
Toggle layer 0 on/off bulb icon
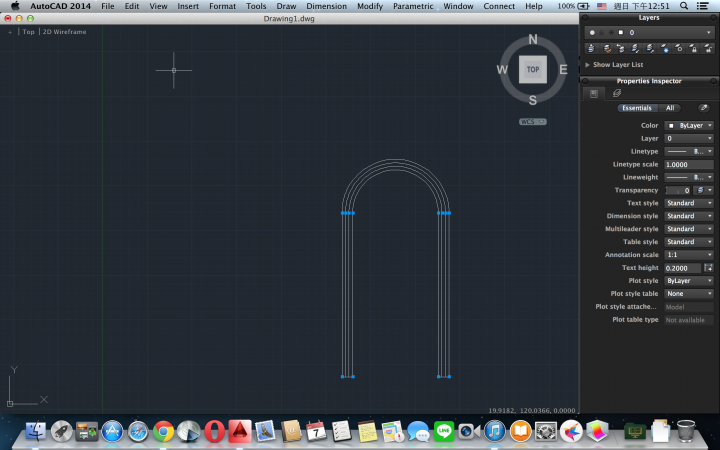[592, 33]
